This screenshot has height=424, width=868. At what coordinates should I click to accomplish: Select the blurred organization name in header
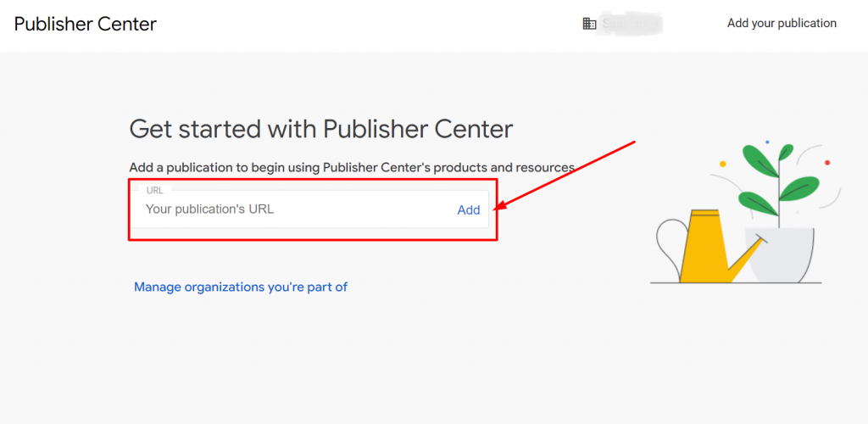coord(631,24)
